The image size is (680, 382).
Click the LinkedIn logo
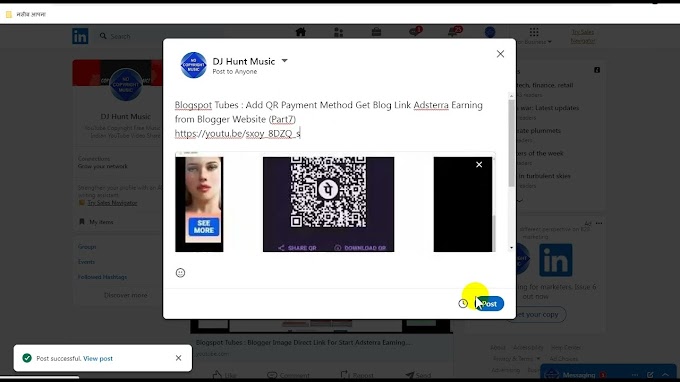[x=80, y=36]
